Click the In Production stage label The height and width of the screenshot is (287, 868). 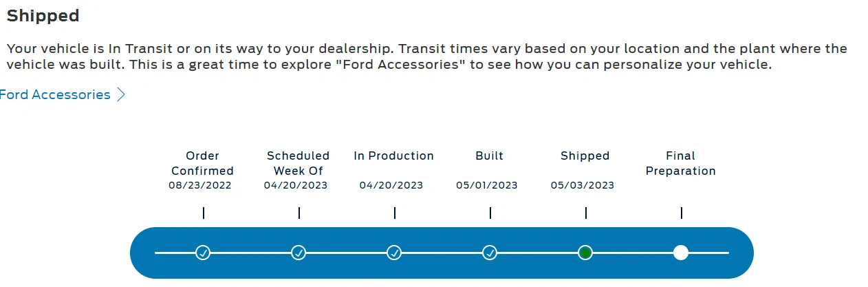(x=394, y=156)
